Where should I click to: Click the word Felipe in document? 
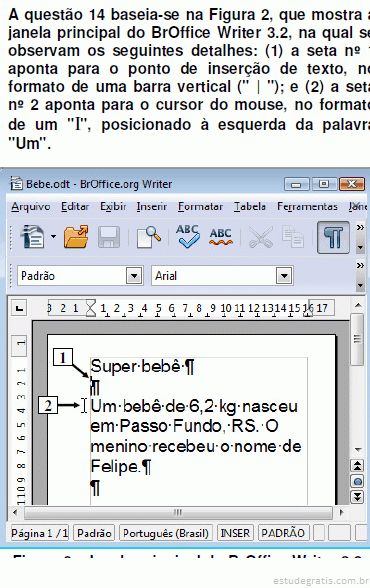coord(115,467)
